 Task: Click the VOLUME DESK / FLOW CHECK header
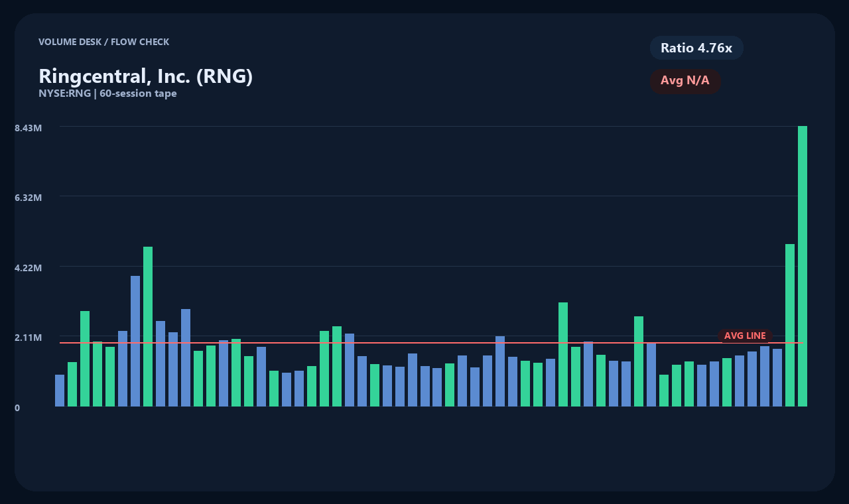tap(103, 42)
